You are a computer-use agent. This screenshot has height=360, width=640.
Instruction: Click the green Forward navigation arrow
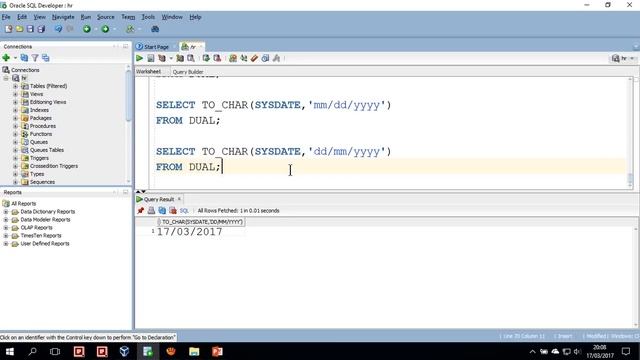(105, 29)
